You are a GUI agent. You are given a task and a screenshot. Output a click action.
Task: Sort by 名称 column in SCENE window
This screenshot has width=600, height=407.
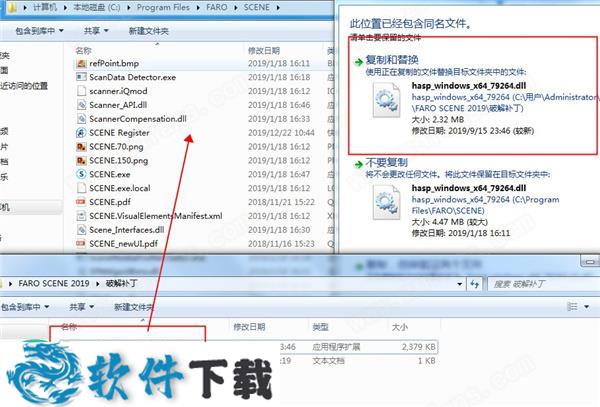point(84,50)
